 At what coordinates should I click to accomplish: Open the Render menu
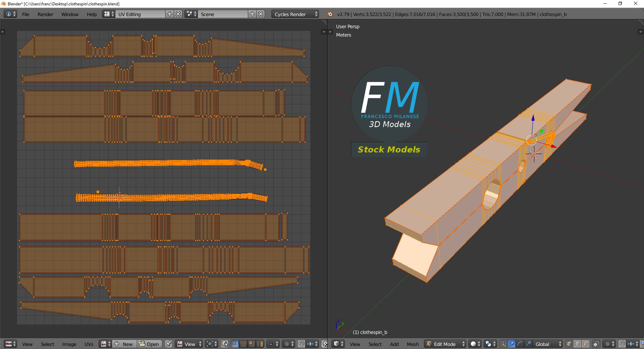click(x=45, y=14)
